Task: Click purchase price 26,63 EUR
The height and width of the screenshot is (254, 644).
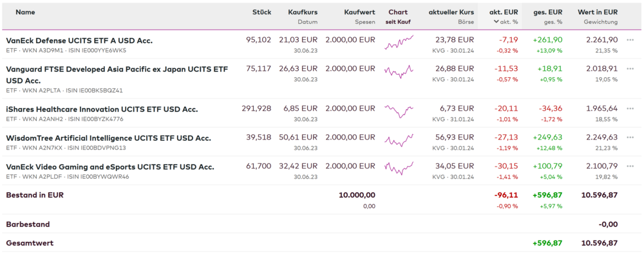Action: pyautogui.click(x=299, y=69)
